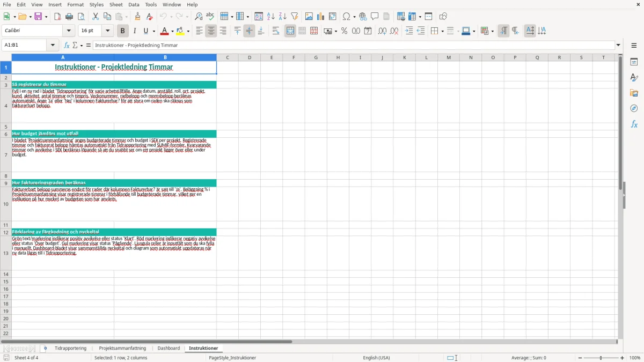Sort Descending with the Z-A icon
Screen dimensions: 644x362
pos(282,17)
